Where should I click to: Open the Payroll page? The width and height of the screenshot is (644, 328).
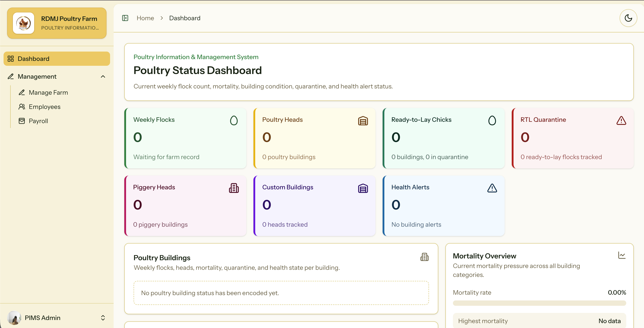coord(38,121)
